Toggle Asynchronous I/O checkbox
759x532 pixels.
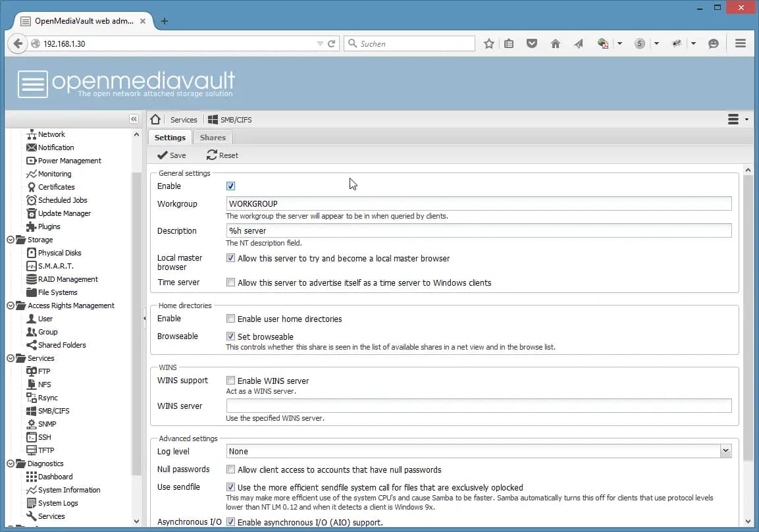point(230,522)
